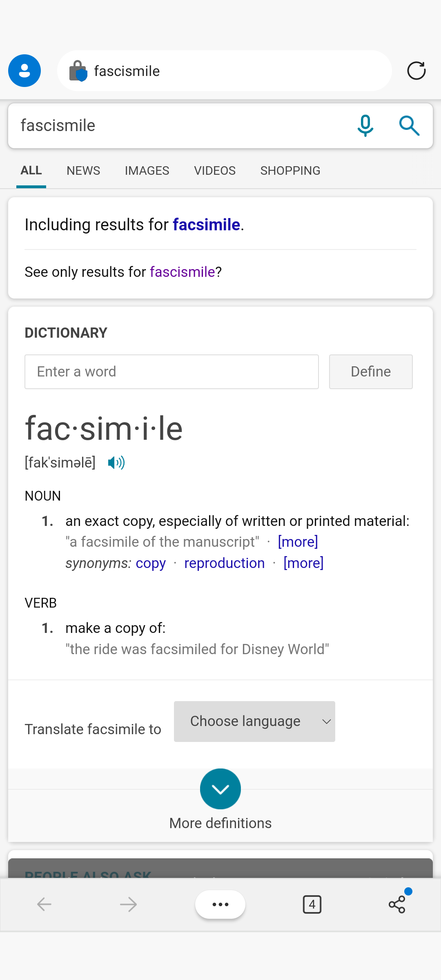The width and height of the screenshot is (441, 980).
Task: Tap the site security lock icon
Action: coord(78,71)
